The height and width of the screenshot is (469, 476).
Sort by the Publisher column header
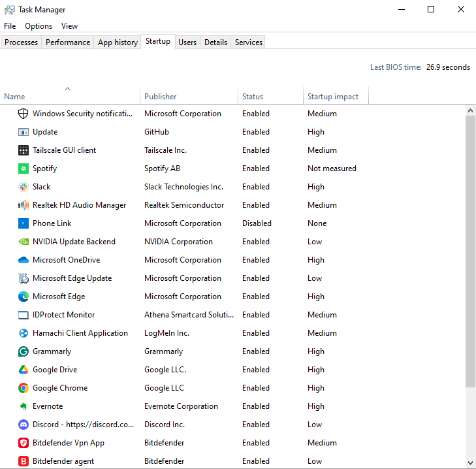pyautogui.click(x=161, y=97)
